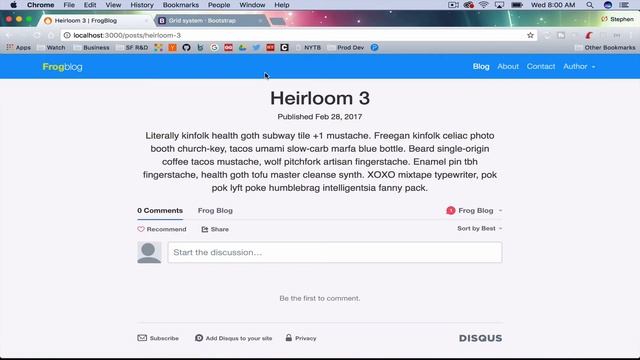Image resolution: width=640 pixels, height=360 pixels.
Task: Open the Sort by Best dropdown
Action: (x=480, y=229)
